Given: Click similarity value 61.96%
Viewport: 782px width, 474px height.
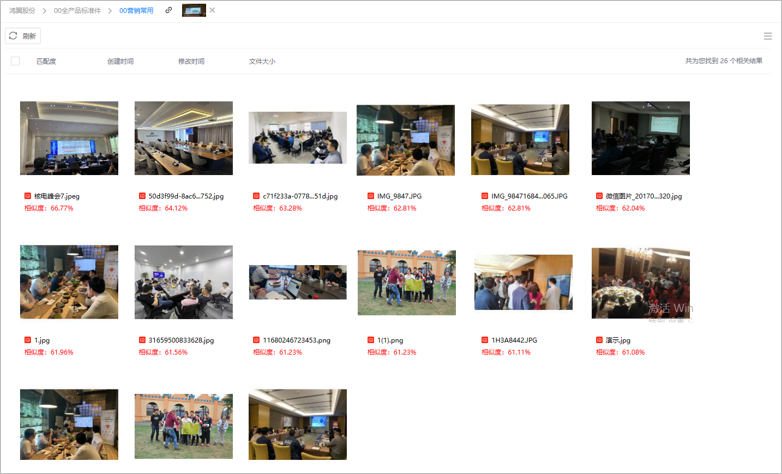Looking at the screenshot, I should [x=62, y=352].
